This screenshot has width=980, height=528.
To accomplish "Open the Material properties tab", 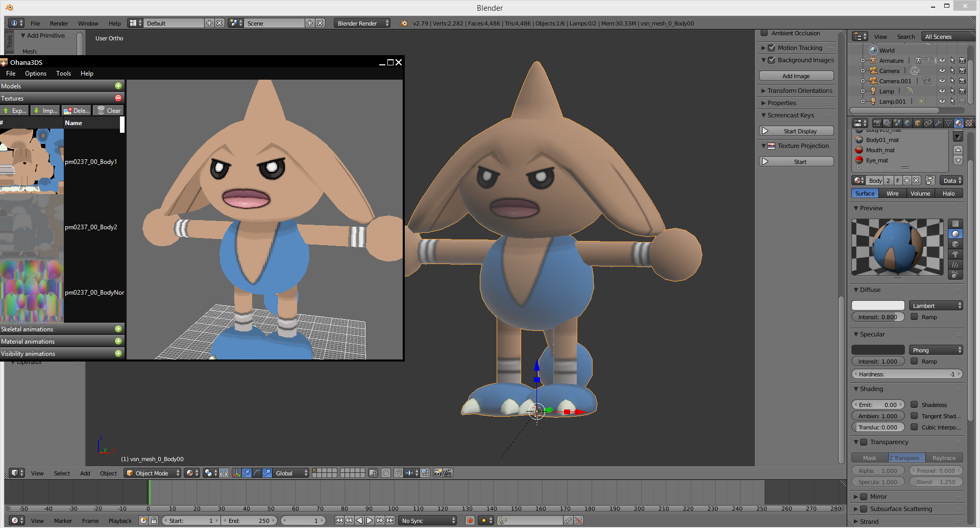I will click(x=959, y=123).
